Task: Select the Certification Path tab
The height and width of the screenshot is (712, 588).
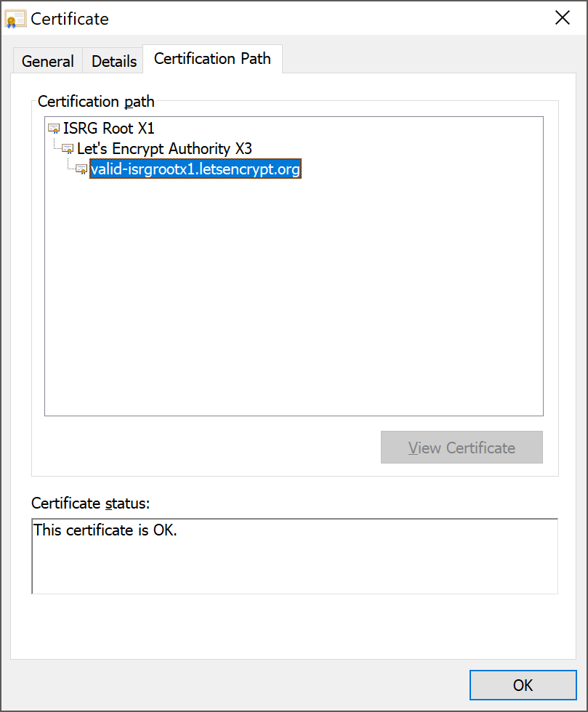Action: (x=212, y=59)
